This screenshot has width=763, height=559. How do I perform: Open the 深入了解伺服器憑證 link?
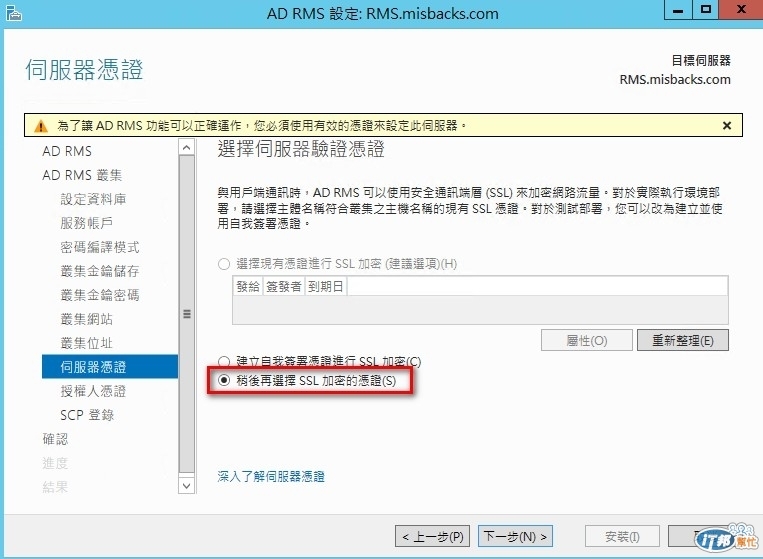click(271, 476)
